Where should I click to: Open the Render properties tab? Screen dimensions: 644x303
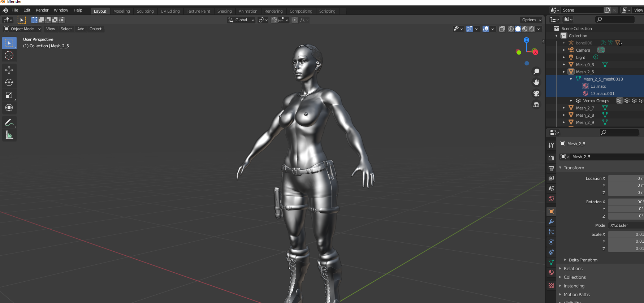[x=551, y=158]
